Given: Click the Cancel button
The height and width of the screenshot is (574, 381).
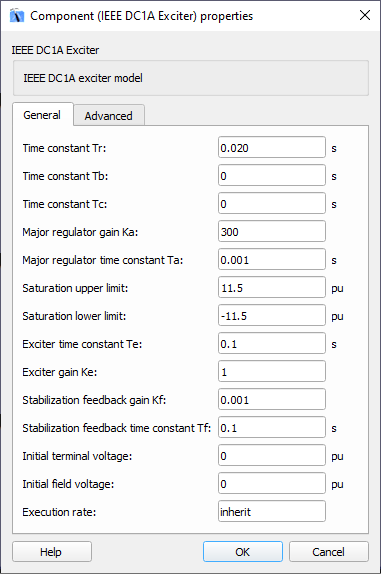Looking at the screenshot, I should pyautogui.click(x=328, y=552).
